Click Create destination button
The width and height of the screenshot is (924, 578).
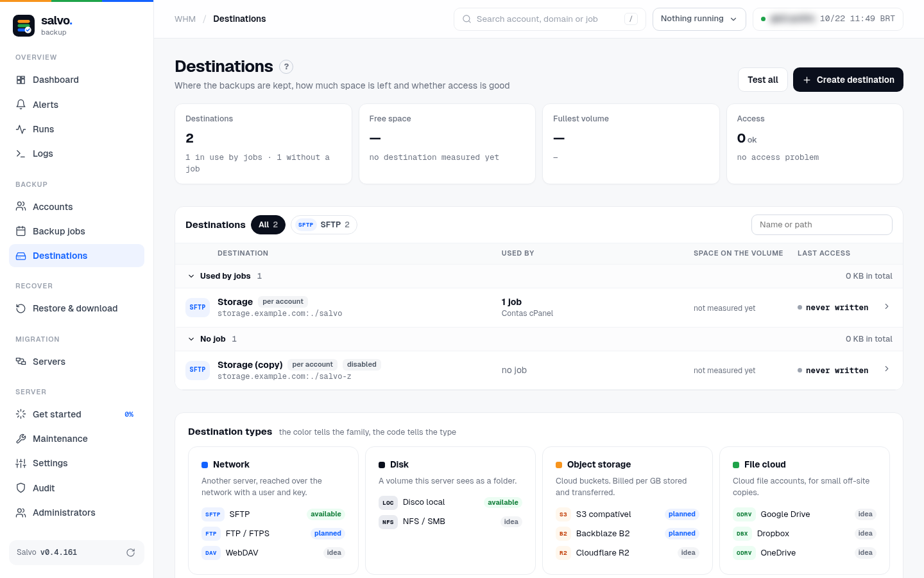[848, 80]
